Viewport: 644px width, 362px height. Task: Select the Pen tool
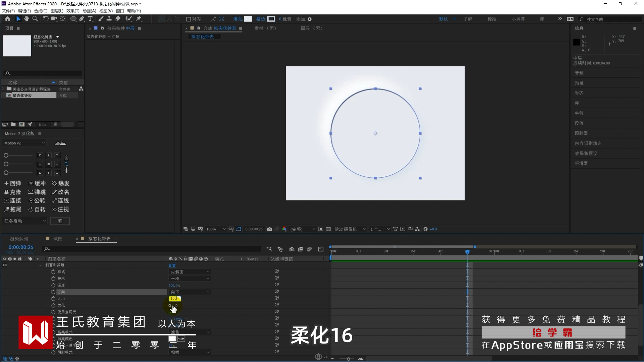coord(82,19)
